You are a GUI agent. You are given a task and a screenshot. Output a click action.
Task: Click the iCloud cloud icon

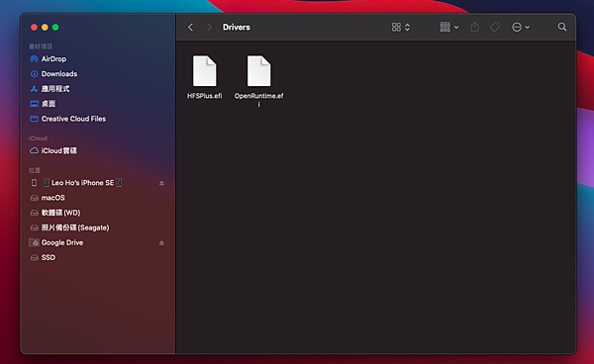click(x=34, y=150)
